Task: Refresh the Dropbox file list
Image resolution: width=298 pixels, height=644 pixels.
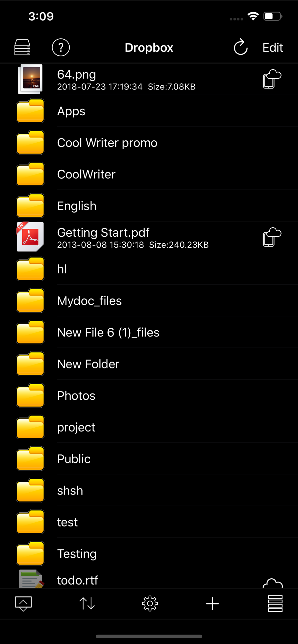Action: (x=241, y=47)
